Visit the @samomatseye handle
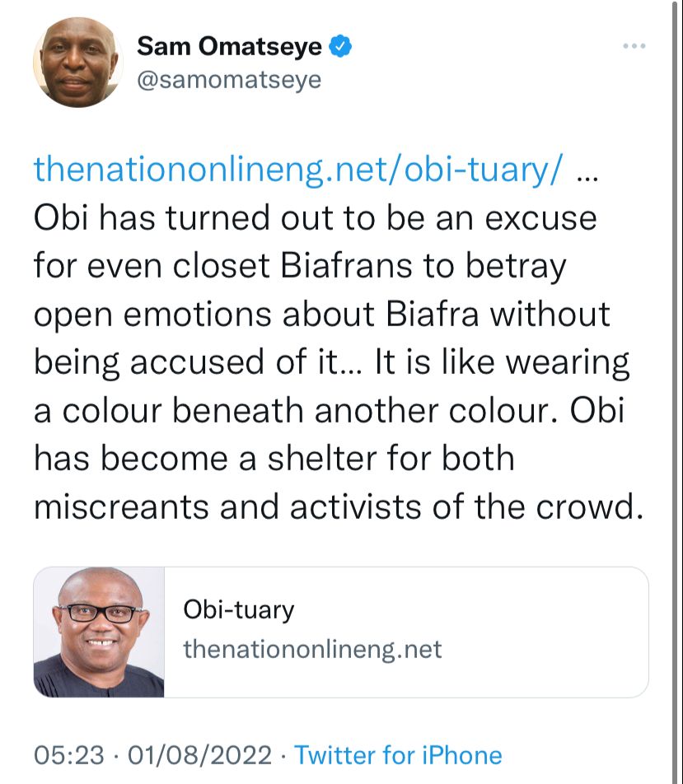This screenshot has height=784, width=683. pos(229,80)
